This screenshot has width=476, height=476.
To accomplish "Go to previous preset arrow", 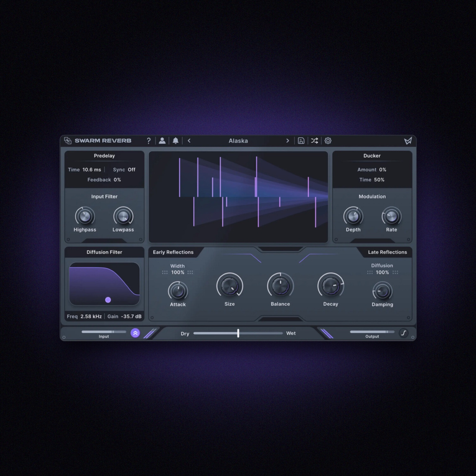I will point(189,141).
